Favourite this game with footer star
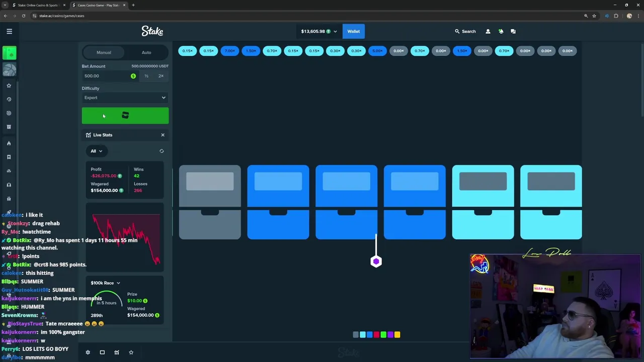The height and width of the screenshot is (362, 644). tap(131, 352)
